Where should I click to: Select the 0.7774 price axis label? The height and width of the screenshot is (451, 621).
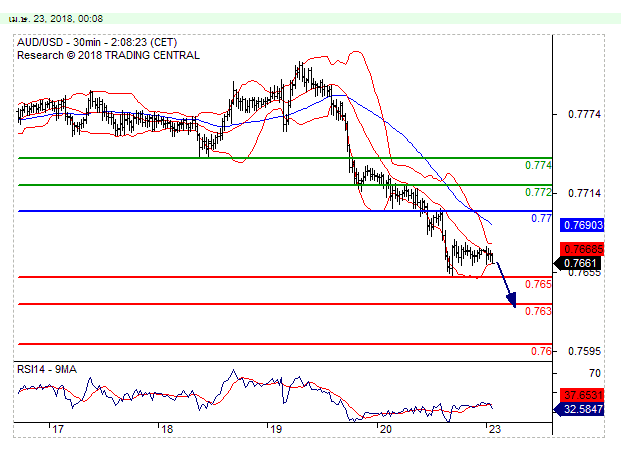pos(584,114)
